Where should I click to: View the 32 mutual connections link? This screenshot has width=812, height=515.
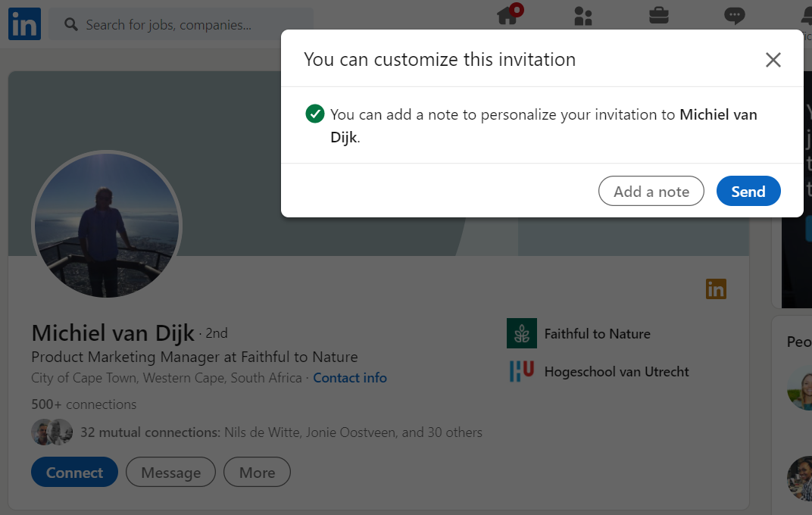point(281,432)
